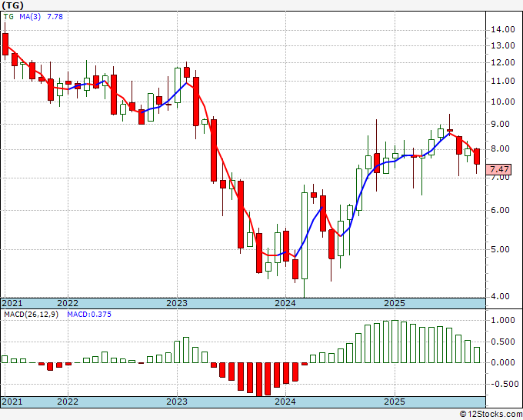
Task: Click the 2023 label on MACD timeline
Action: click(177, 402)
